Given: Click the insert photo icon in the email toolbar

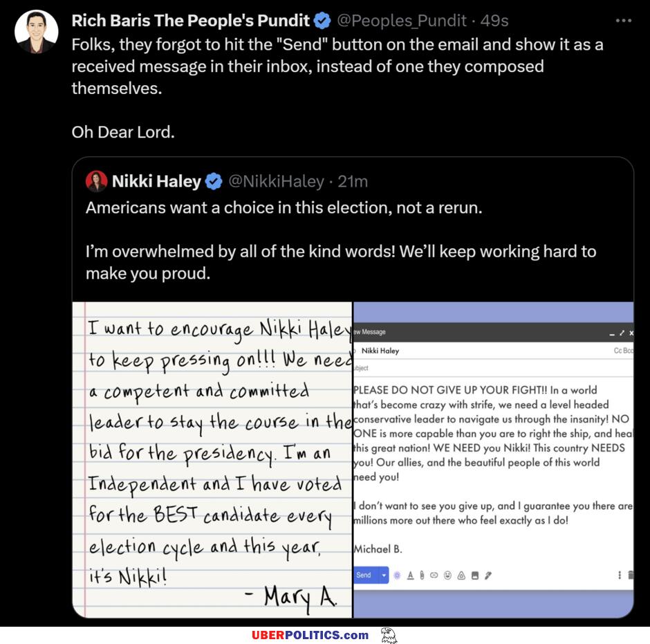Looking at the screenshot, I should point(474,575).
